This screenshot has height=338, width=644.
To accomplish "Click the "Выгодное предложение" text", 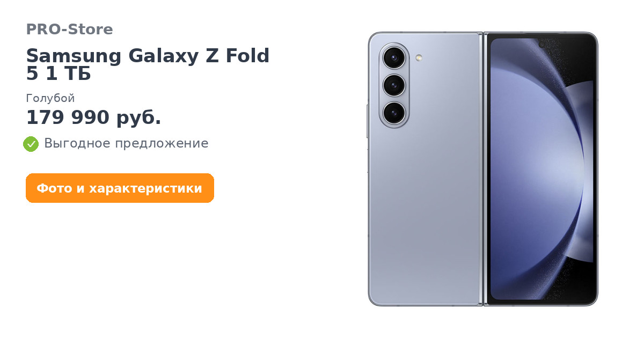I will [x=126, y=143].
